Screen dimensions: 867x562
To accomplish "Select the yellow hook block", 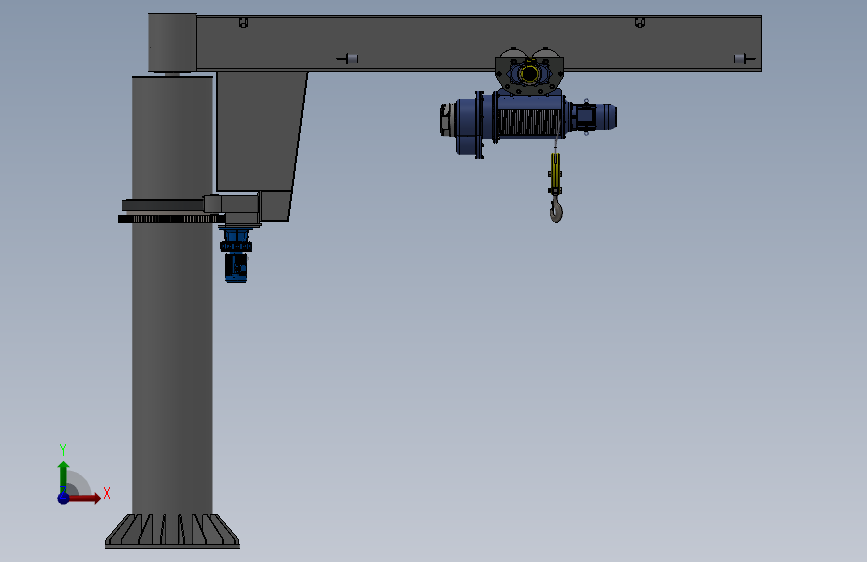I will (555, 173).
